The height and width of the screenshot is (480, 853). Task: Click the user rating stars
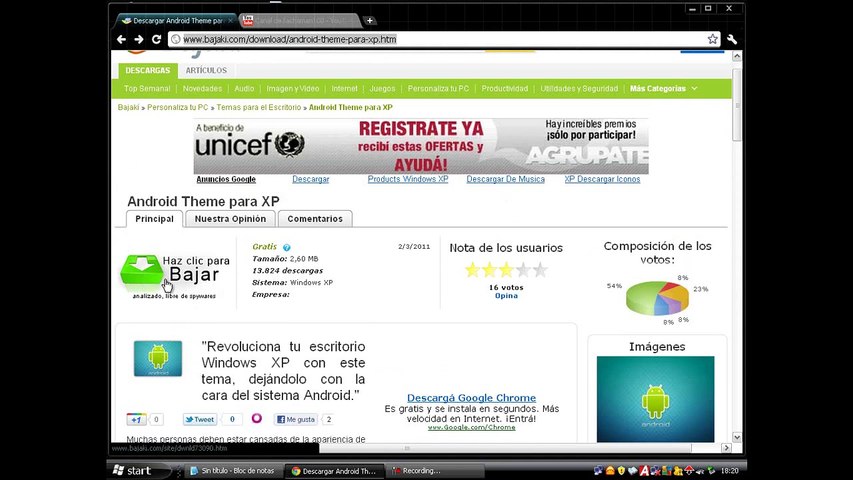point(506,269)
